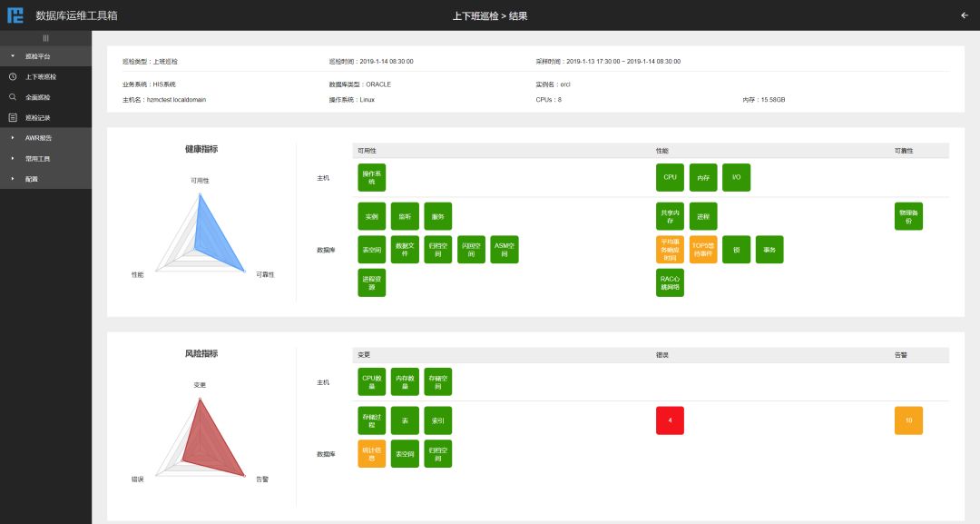This screenshot has height=524, width=980.
Task: Open the 闪回空间 tile
Action: pos(471,250)
